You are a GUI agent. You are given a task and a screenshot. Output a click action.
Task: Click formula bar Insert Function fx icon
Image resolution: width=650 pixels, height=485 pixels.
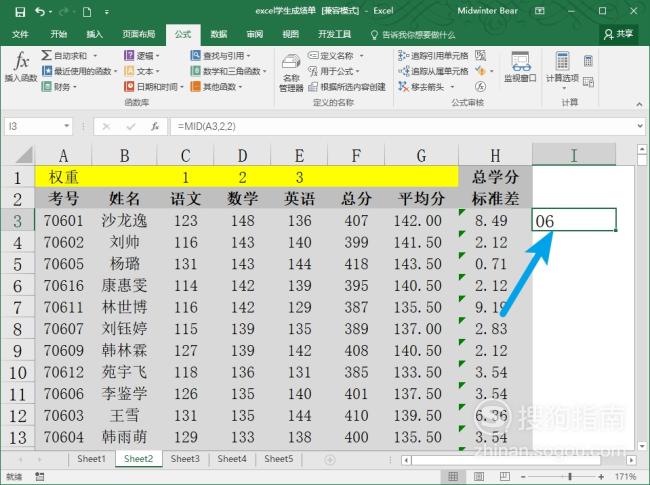(x=155, y=126)
